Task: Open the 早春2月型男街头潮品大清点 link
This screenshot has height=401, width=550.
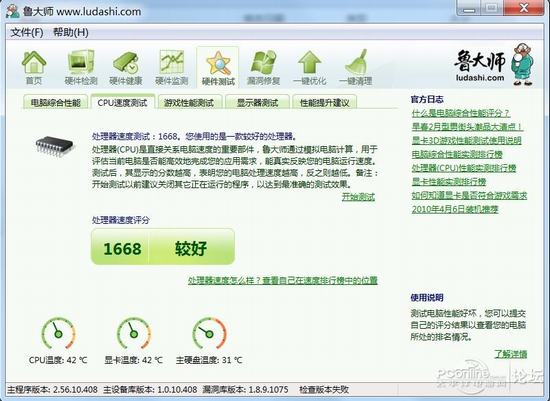Action: (467, 127)
